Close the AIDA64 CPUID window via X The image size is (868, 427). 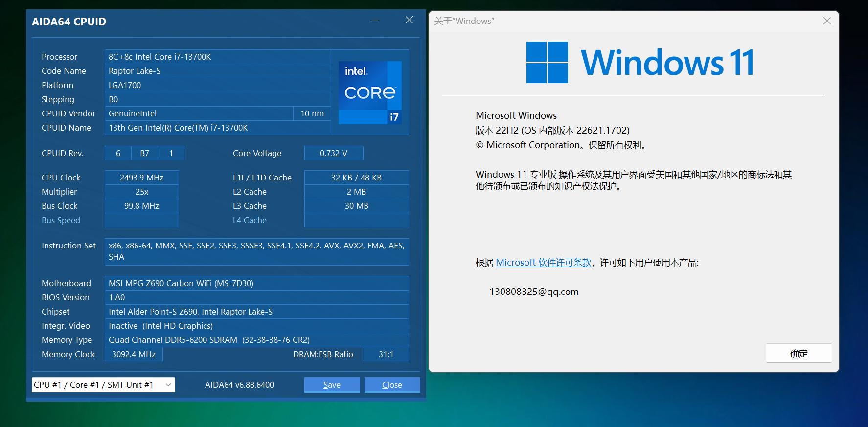(409, 20)
